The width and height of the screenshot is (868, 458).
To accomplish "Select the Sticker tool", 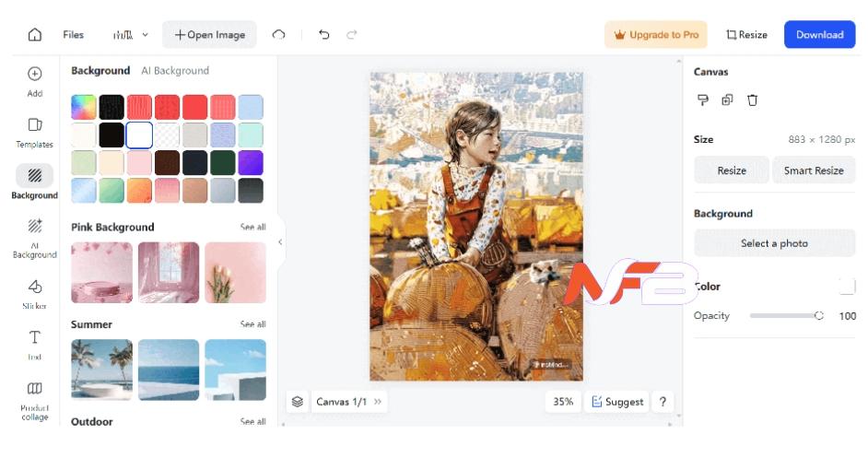I will tap(35, 294).
